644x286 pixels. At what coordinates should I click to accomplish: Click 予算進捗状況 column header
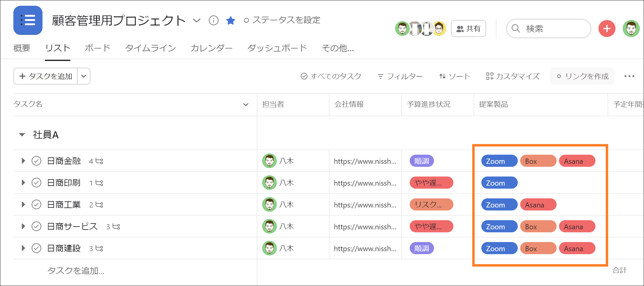(429, 104)
